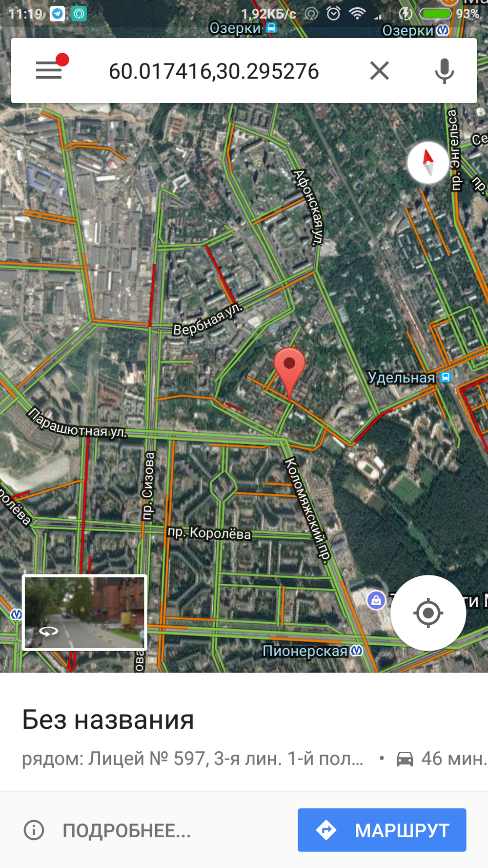Image resolution: width=488 pixels, height=868 pixels.
Task: Center map on my location
Action: 428,613
